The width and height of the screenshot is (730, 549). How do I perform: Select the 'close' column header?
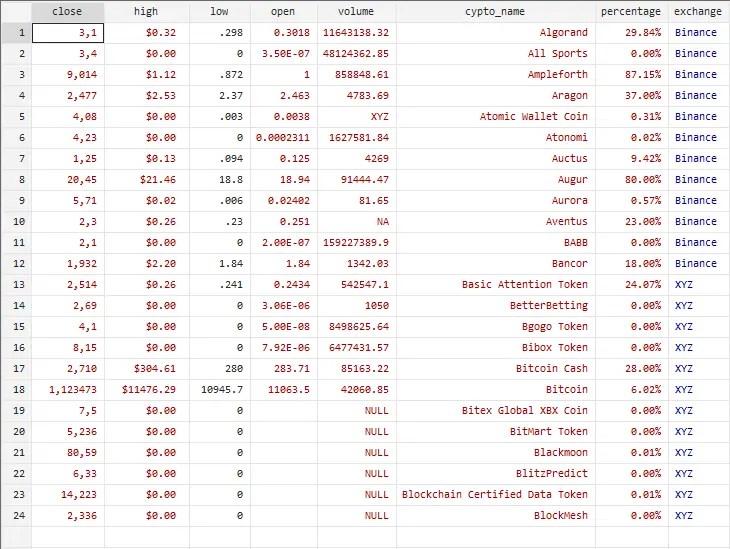click(x=68, y=11)
